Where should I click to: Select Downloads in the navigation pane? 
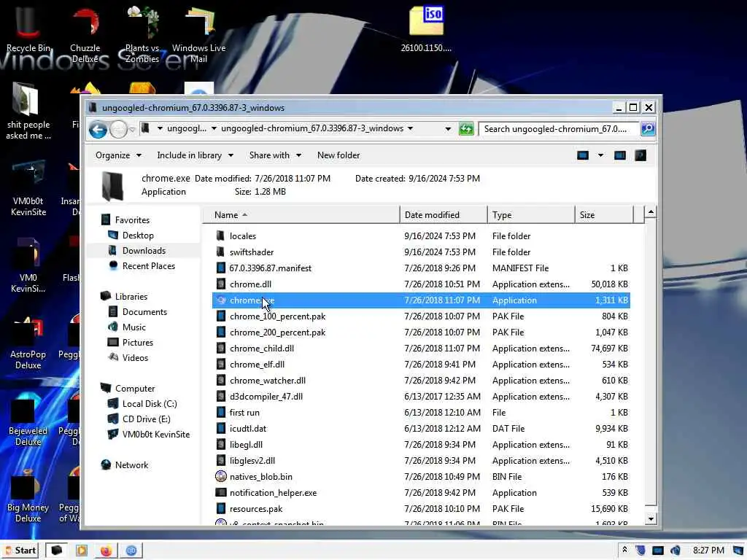tap(144, 251)
